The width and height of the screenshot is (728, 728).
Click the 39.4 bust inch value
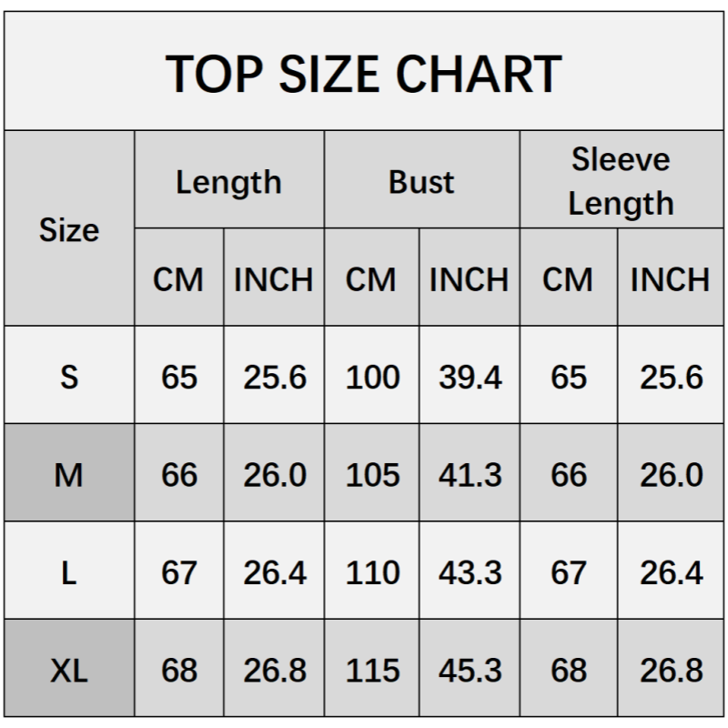click(x=470, y=376)
